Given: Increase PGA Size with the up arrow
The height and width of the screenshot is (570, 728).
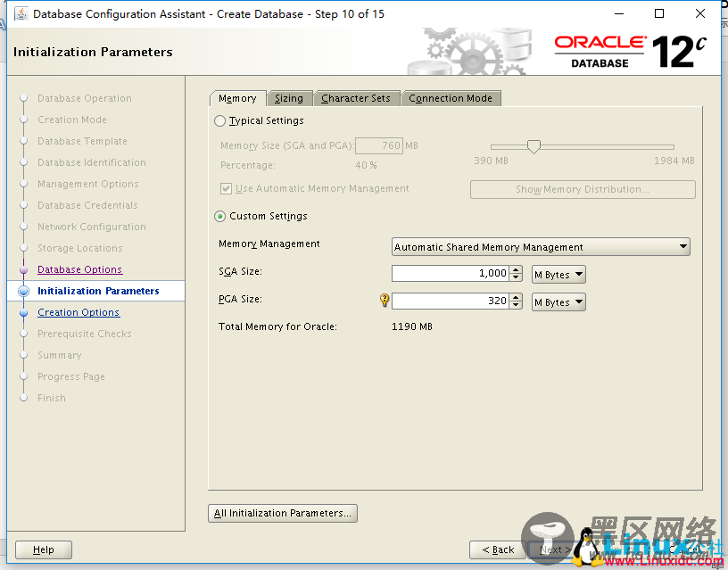Looking at the screenshot, I should pyautogui.click(x=516, y=297).
